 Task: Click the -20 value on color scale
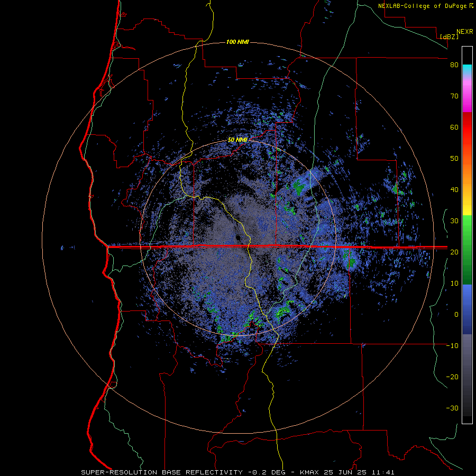pyautogui.click(x=452, y=377)
